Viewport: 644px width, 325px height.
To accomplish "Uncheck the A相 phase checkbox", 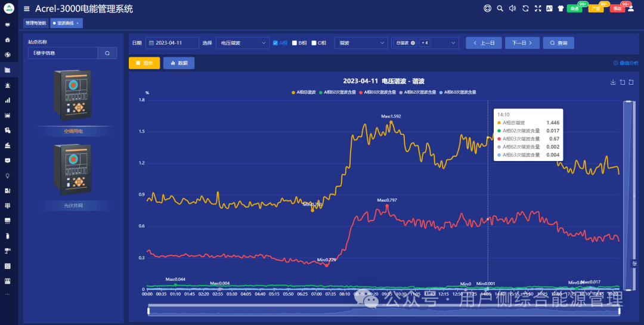I will [x=275, y=43].
